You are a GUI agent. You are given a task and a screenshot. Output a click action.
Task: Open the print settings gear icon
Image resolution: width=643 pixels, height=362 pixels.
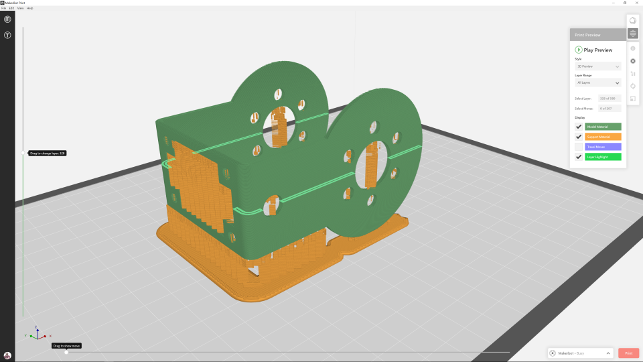click(x=633, y=61)
